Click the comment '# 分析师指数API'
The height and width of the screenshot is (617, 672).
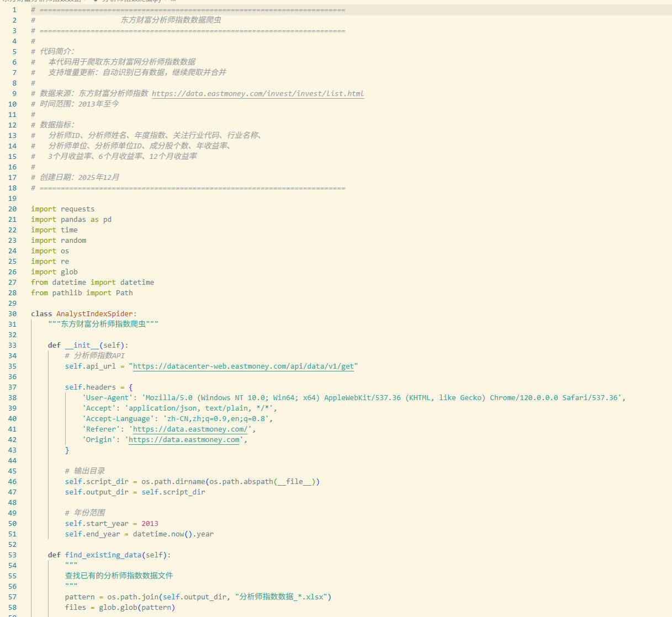[95, 355]
